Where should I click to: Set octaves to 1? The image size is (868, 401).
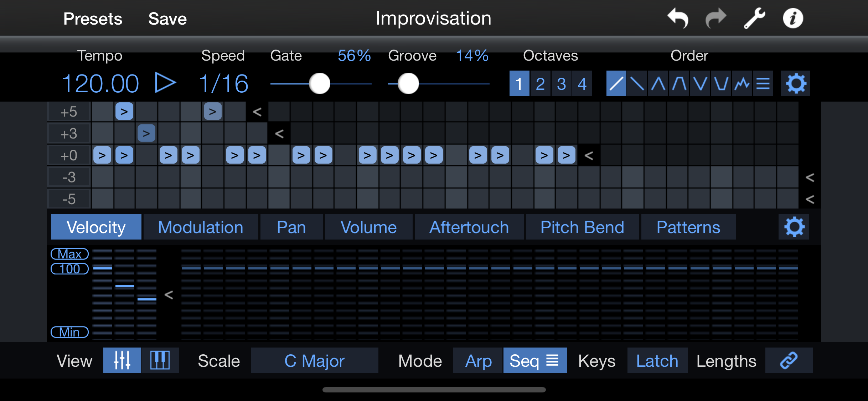point(519,84)
